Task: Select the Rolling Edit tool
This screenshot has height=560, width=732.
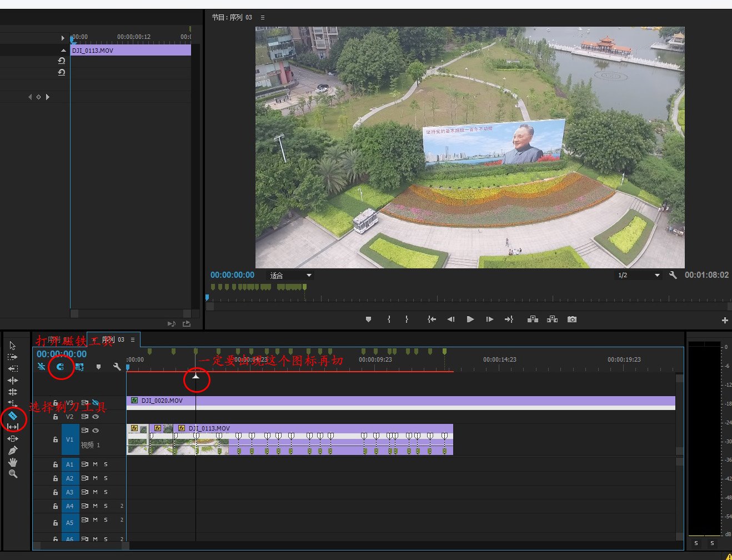Action: click(13, 392)
